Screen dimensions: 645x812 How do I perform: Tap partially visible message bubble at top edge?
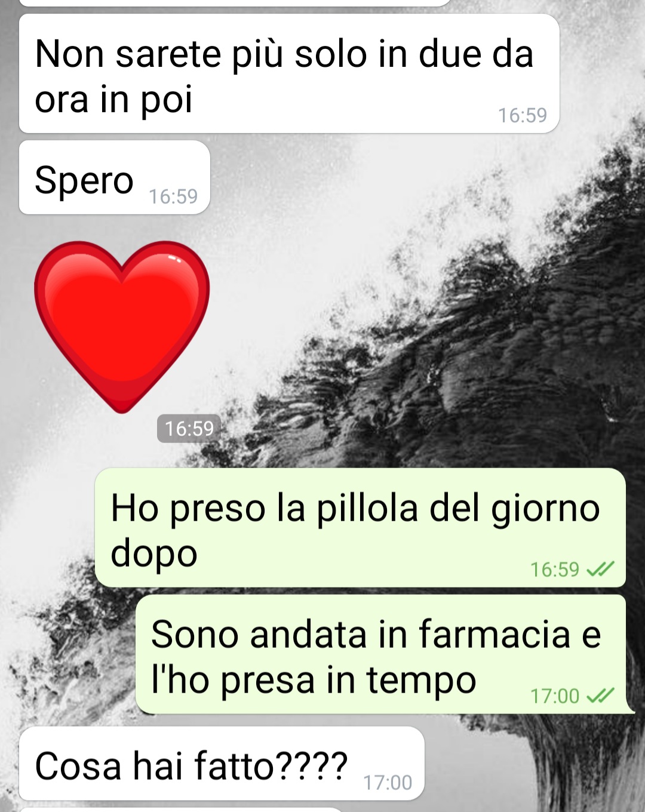click(235, 3)
